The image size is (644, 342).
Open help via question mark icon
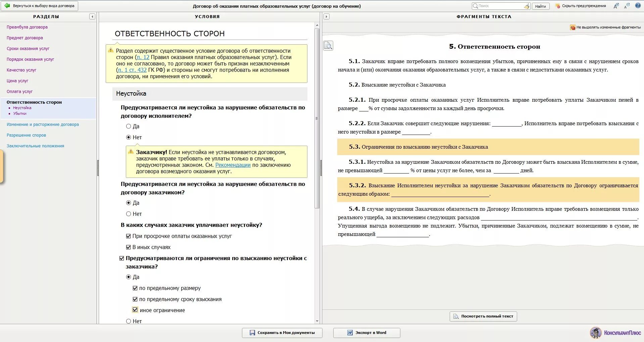pos(638,6)
